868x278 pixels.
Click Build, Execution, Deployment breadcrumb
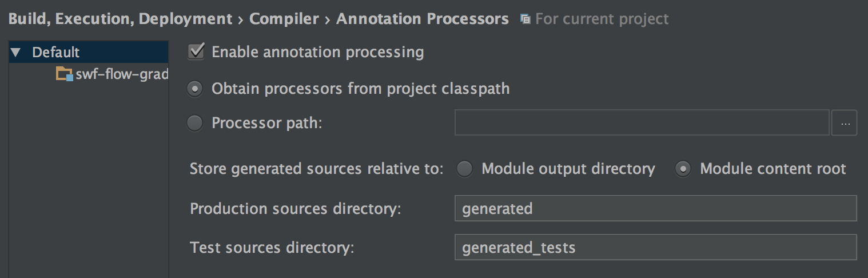coord(120,19)
